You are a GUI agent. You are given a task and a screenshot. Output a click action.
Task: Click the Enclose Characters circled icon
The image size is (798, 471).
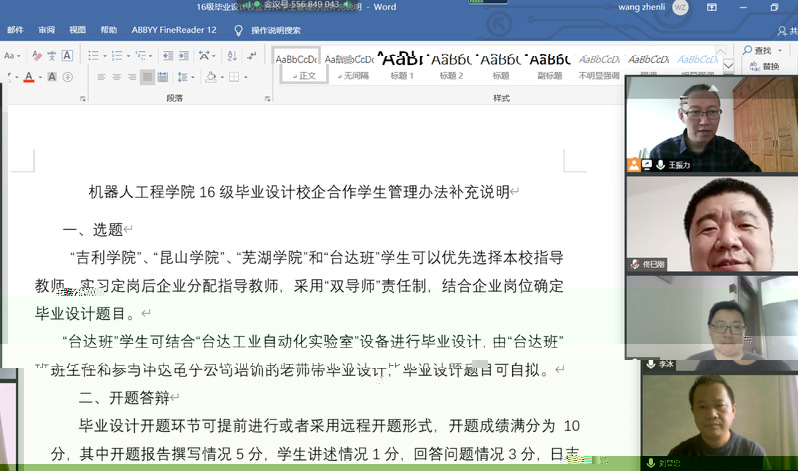(67, 77)
